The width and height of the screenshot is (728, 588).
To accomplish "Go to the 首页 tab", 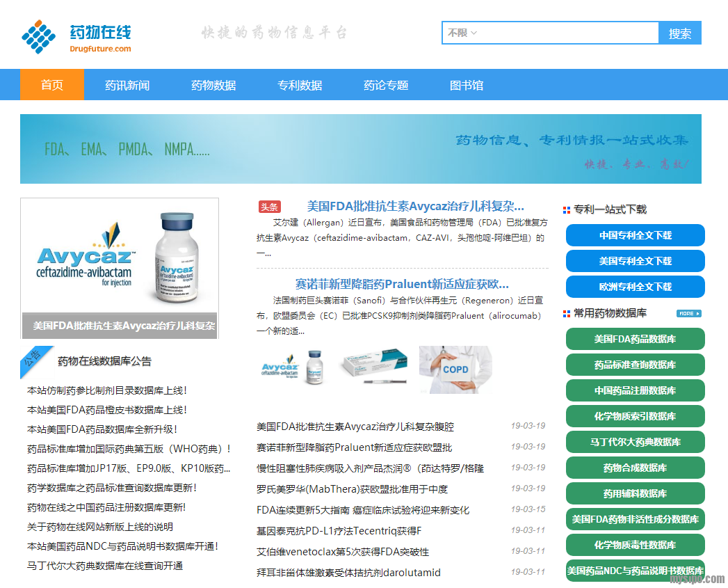I will click(52, 86).
